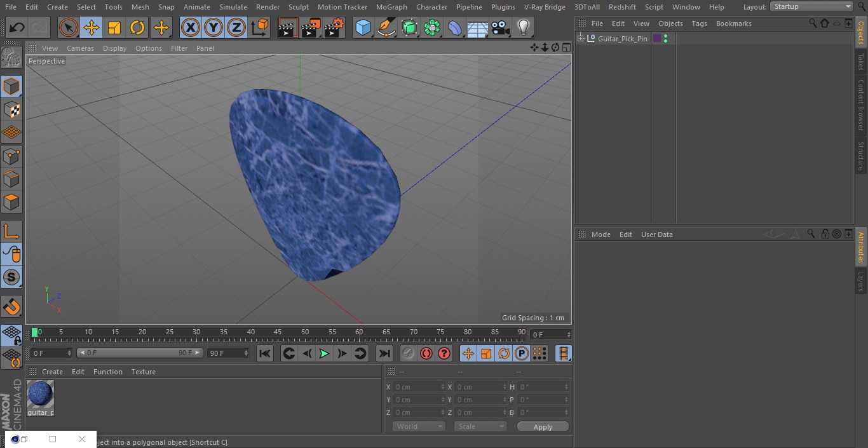Viewport: 868px width, 448px height.
Task: Toggle coordinate system icon
Action: tap(260, 28)
